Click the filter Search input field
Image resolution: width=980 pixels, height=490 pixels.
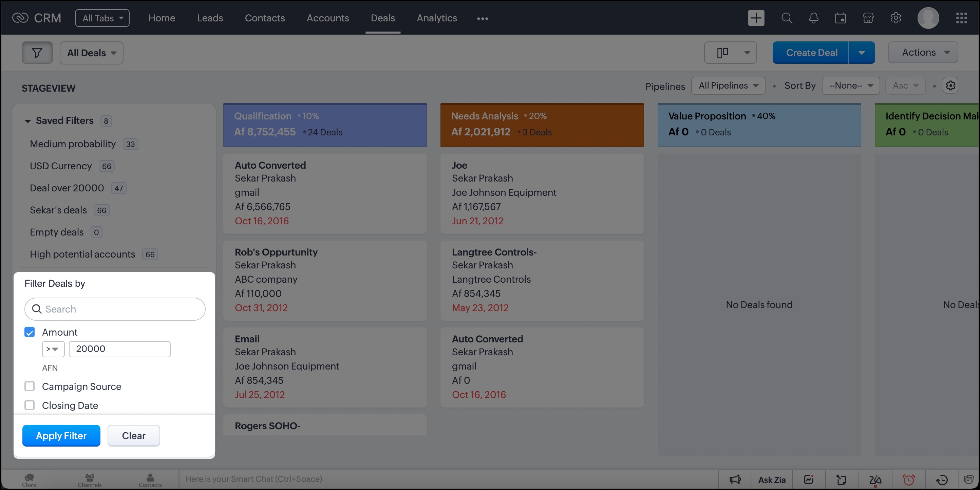point(114,309)
